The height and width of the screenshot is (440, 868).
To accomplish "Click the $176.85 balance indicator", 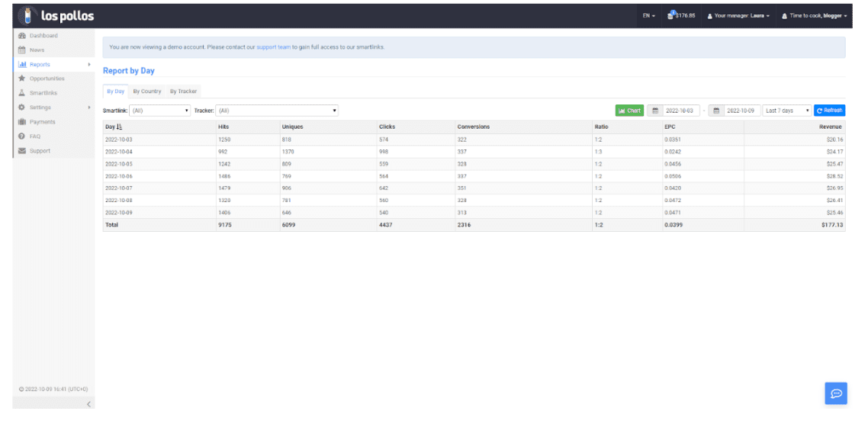I will 681,15.
